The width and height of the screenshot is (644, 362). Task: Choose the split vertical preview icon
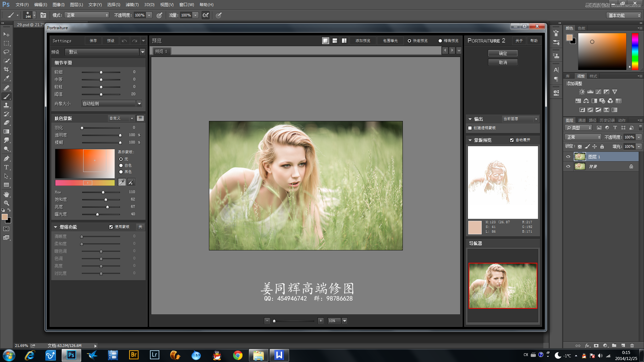tap(344, 41)
